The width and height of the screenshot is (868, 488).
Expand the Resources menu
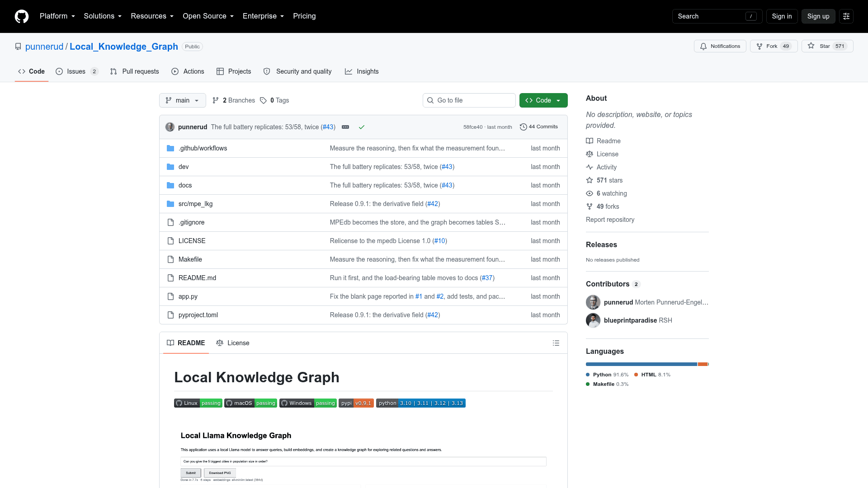pos(152,16)
